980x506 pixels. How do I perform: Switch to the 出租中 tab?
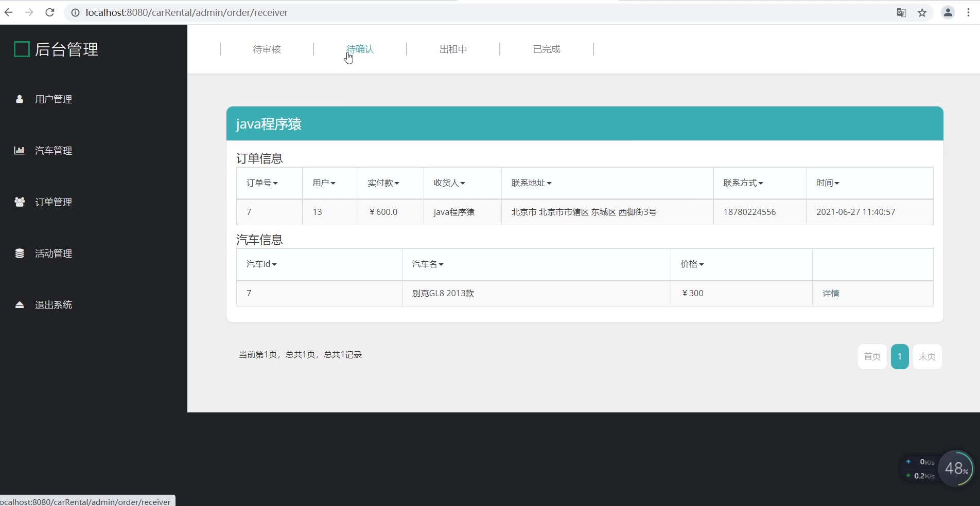(453, 49)
